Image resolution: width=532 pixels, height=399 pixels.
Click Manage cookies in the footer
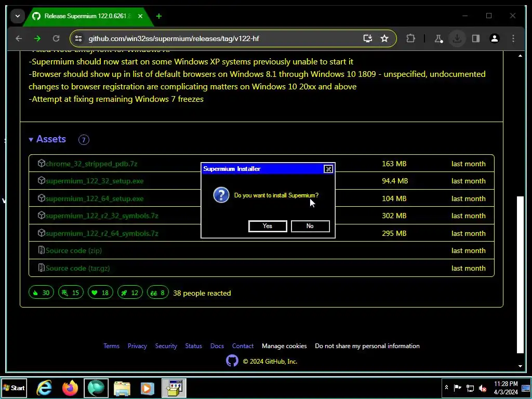[x=284, y=346]
